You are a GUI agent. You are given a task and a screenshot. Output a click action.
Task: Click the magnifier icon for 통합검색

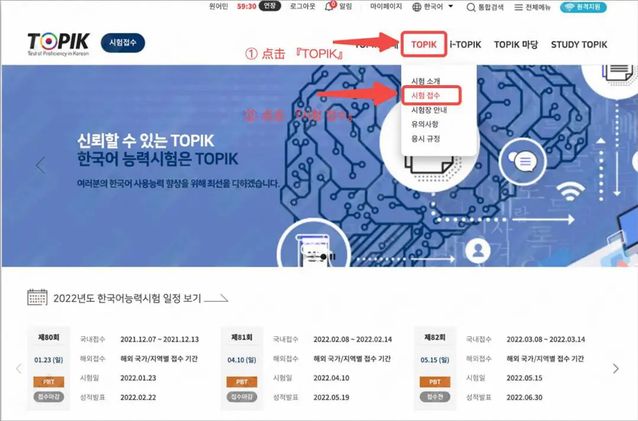pyautogui.click(x=471, y=7)
